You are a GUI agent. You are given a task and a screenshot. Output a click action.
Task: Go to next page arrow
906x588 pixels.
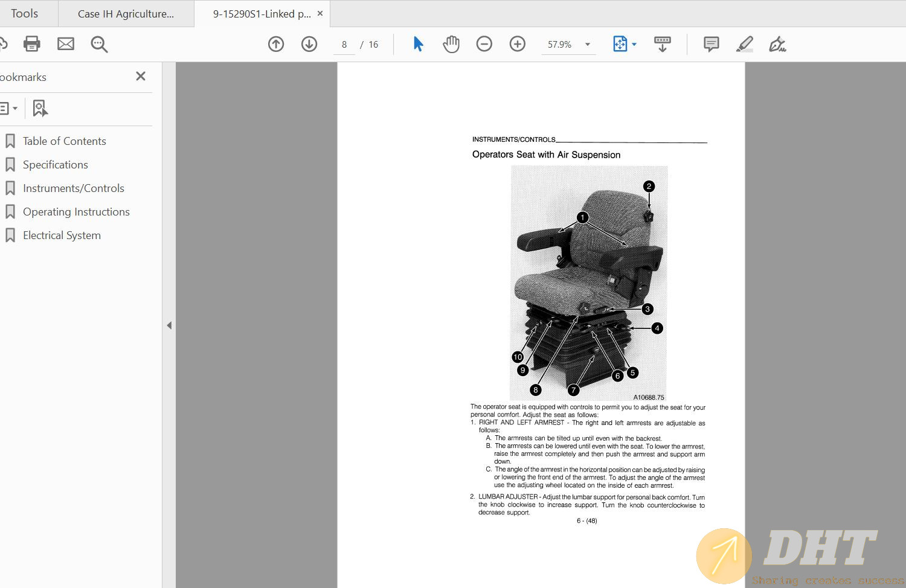[309, 44]
